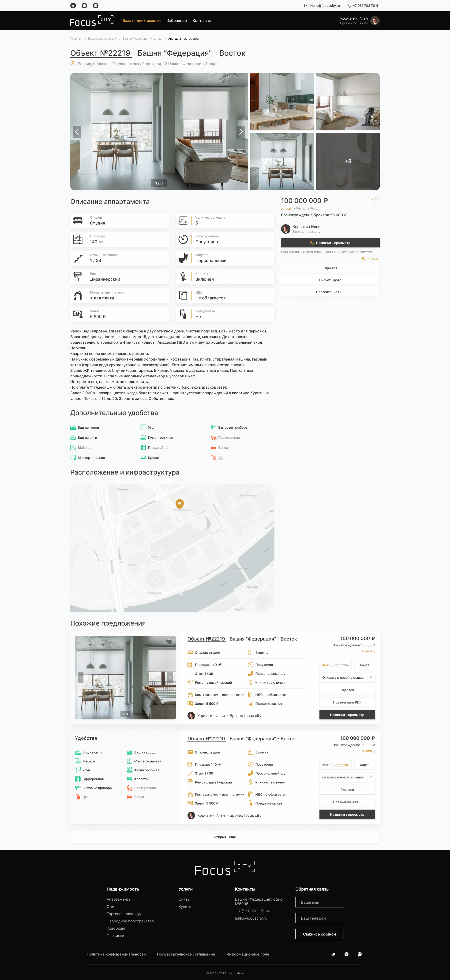Click the Telegram icon in top bar
450x980 pixels.
click(73, 6)
